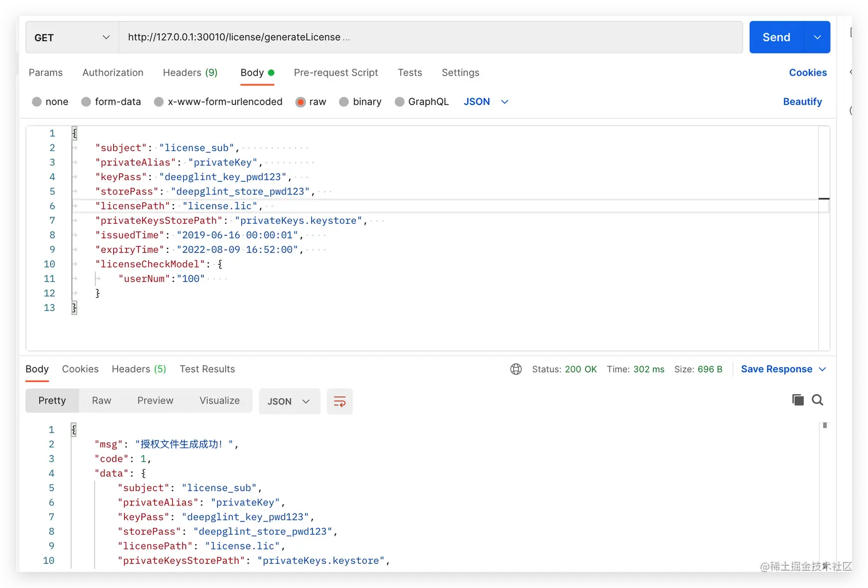Image resolution: width=868 pixels, height=588 pixels.
Task: Open the request body JSON format dropdown
Action: coord(486,102)
